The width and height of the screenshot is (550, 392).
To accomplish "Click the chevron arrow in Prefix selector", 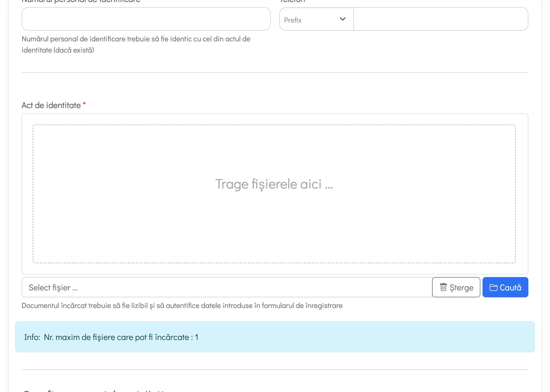I will pyautogui.click(x=343, y=19).
